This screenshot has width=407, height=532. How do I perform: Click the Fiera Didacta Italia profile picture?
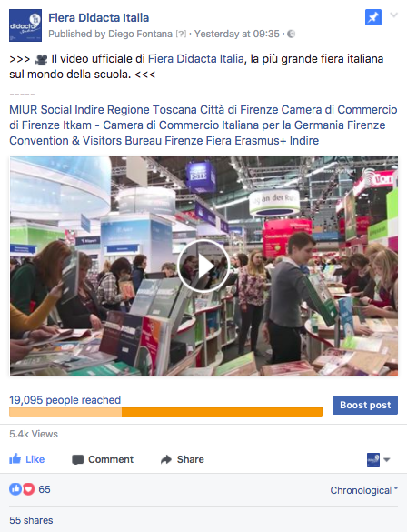click(25, 25)
